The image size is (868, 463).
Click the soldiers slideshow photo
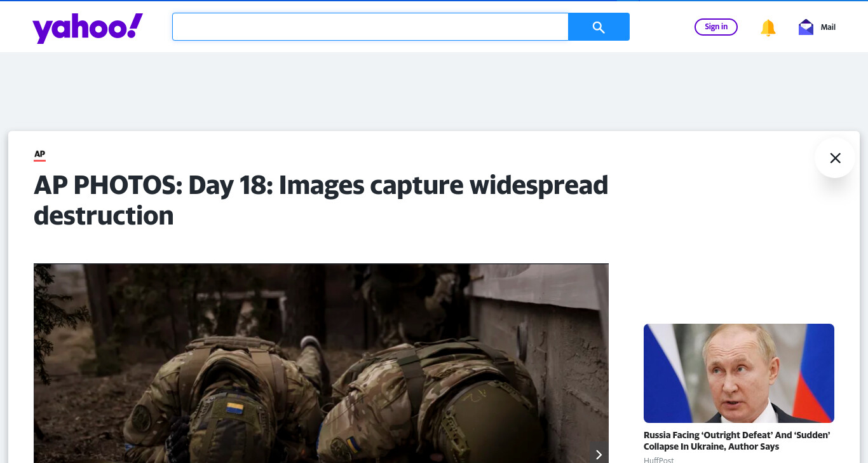(321, 363)
